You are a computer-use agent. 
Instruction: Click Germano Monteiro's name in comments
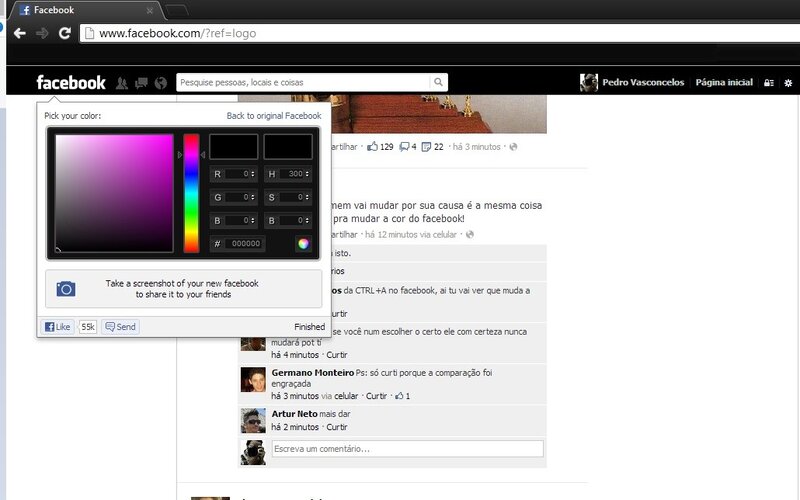313,373
